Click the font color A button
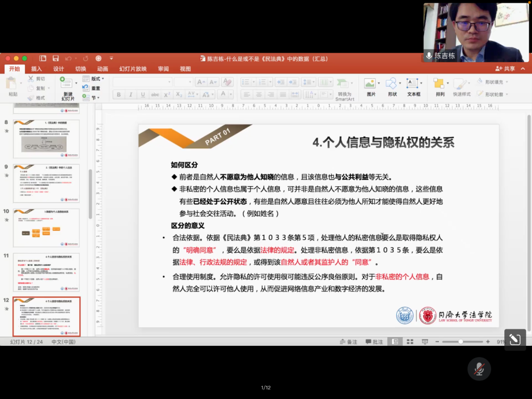The height and width of the screenshot is (399, 532). pyautogui.click(x=223, y=94)
